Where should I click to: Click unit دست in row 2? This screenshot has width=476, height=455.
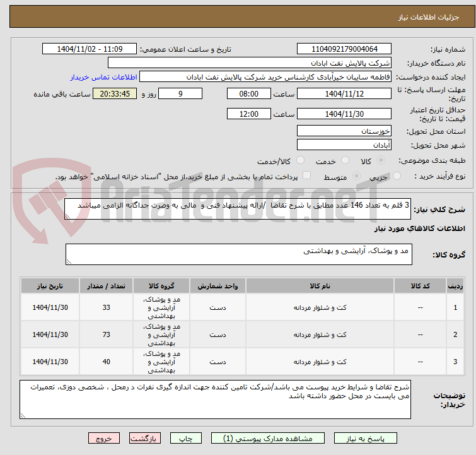(x=218, y=334)
